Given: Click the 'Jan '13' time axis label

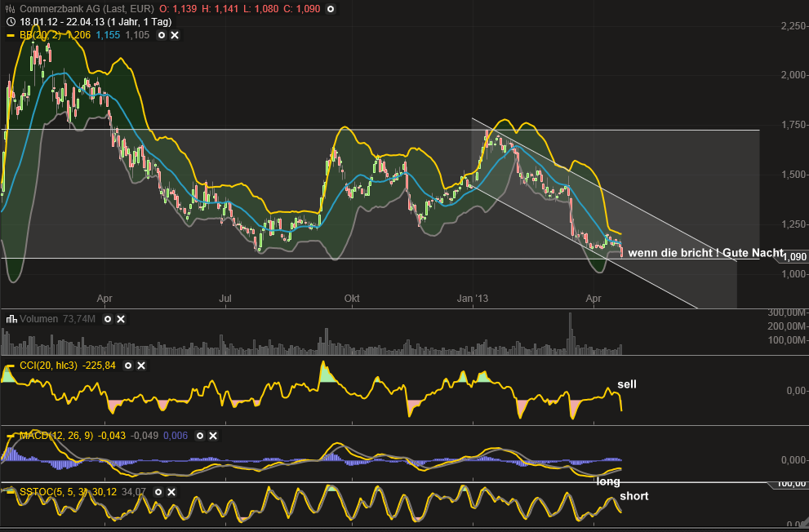Looking at the screenshot, I should point(472,299).
